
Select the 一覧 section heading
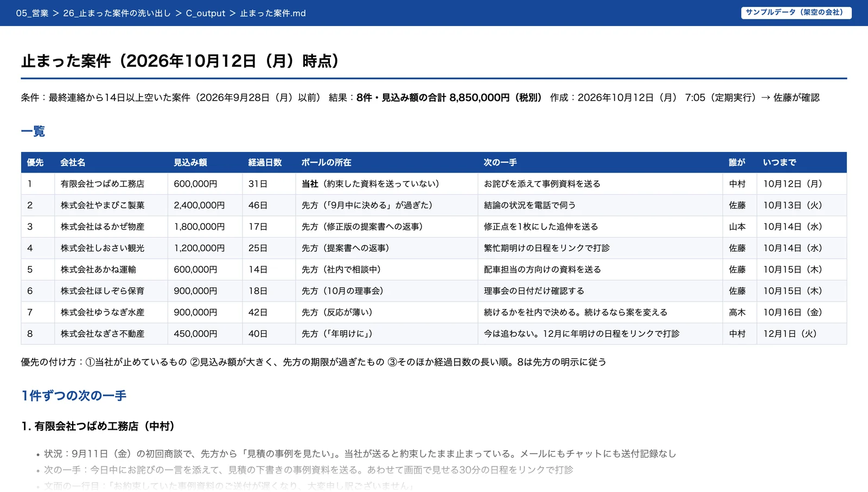pos(33,131)
